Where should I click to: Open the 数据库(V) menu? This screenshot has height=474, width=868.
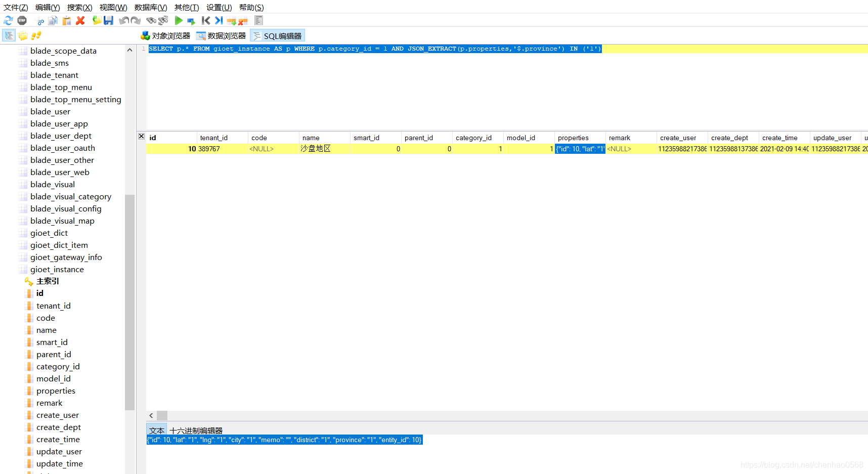[x=150, y=7]
